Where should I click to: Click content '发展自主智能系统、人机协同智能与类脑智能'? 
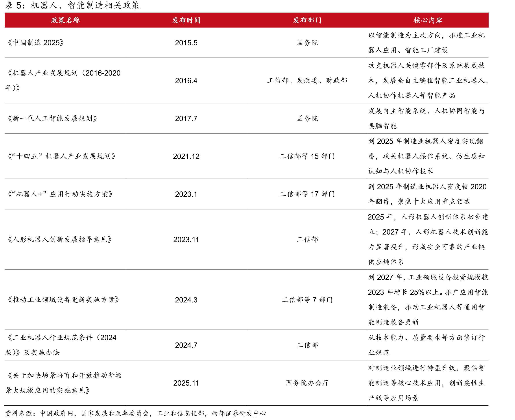426,118
